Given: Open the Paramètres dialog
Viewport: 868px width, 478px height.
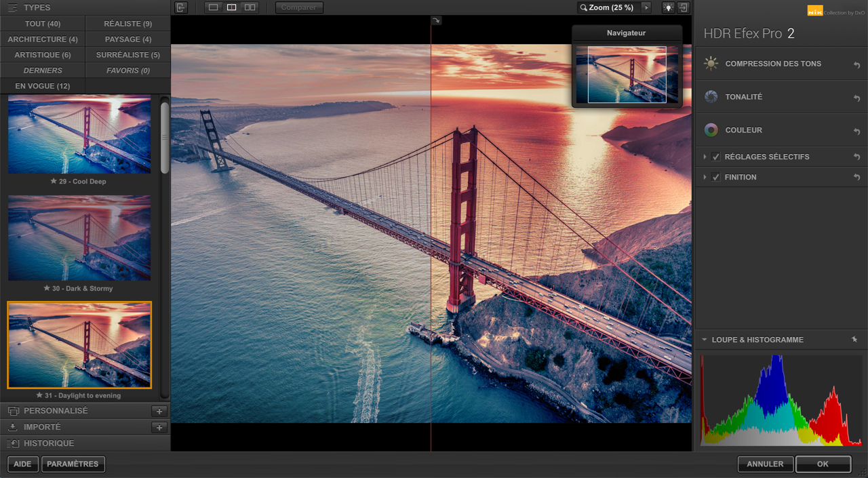Looking at the screenshot, I should [73, 464].
